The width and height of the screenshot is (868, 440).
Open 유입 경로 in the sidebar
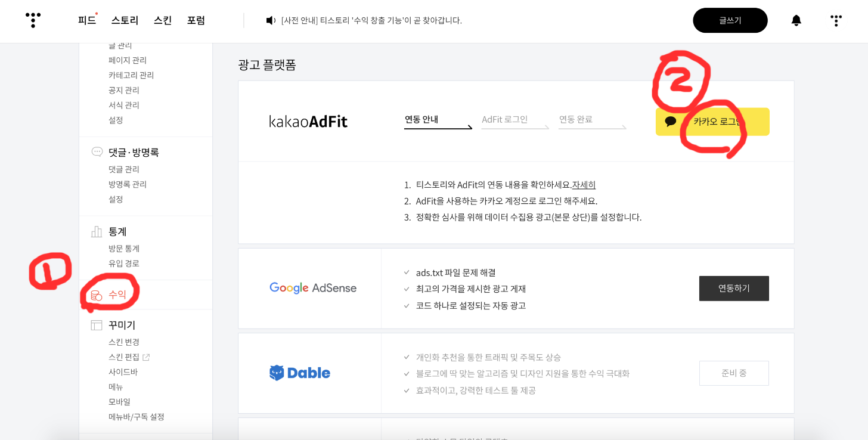point(124,264)
